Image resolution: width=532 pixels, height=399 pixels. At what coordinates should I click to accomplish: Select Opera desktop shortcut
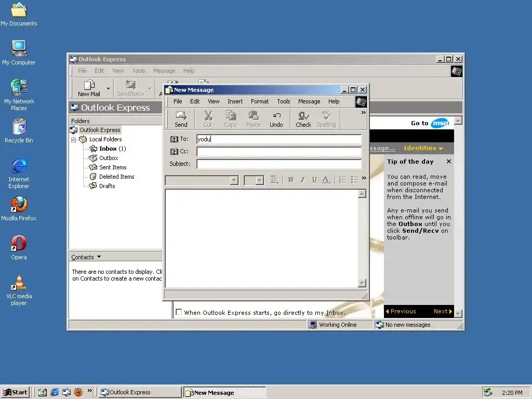coord(19,247)
